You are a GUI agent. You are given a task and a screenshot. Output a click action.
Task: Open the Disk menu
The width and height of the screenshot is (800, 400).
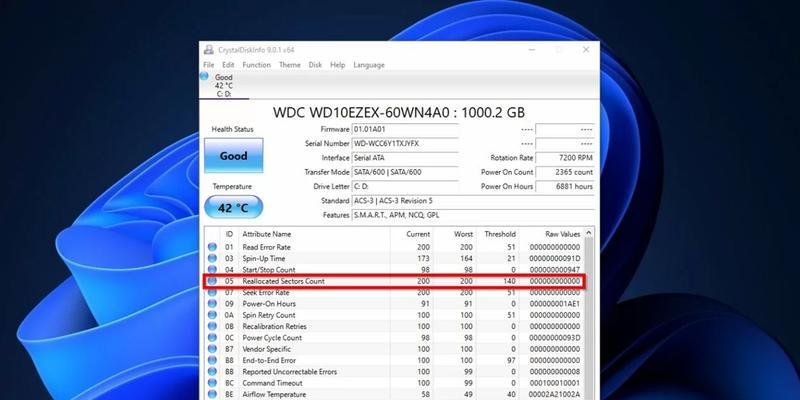tap(315, 65)
